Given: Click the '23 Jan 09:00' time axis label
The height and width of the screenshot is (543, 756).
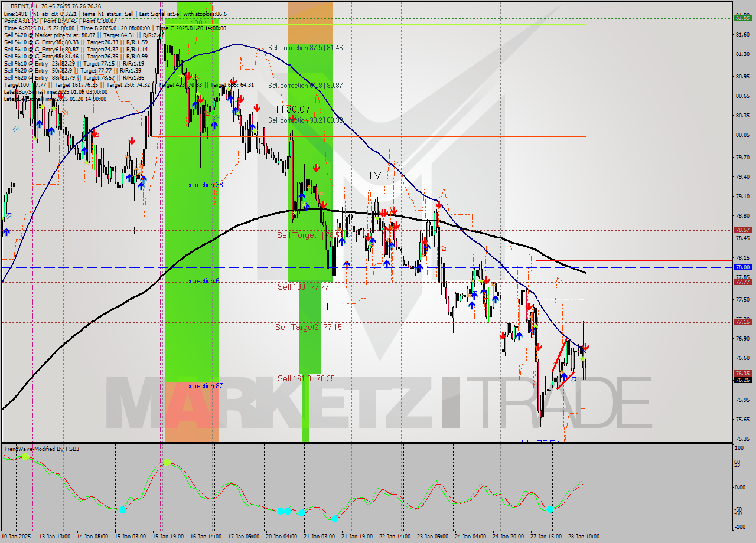Looking at the screenshot, I should click(x=432, y=536).
